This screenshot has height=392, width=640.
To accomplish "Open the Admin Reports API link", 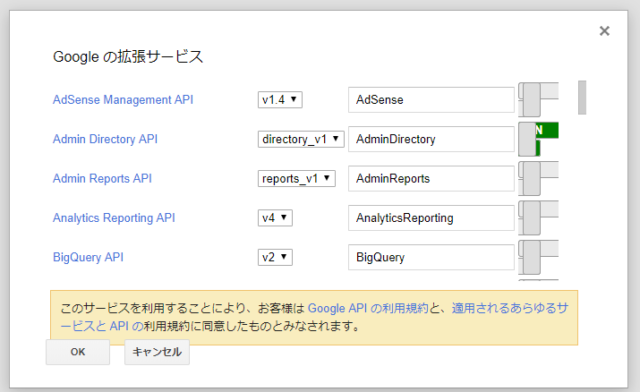I will click(x=102, y=178).
